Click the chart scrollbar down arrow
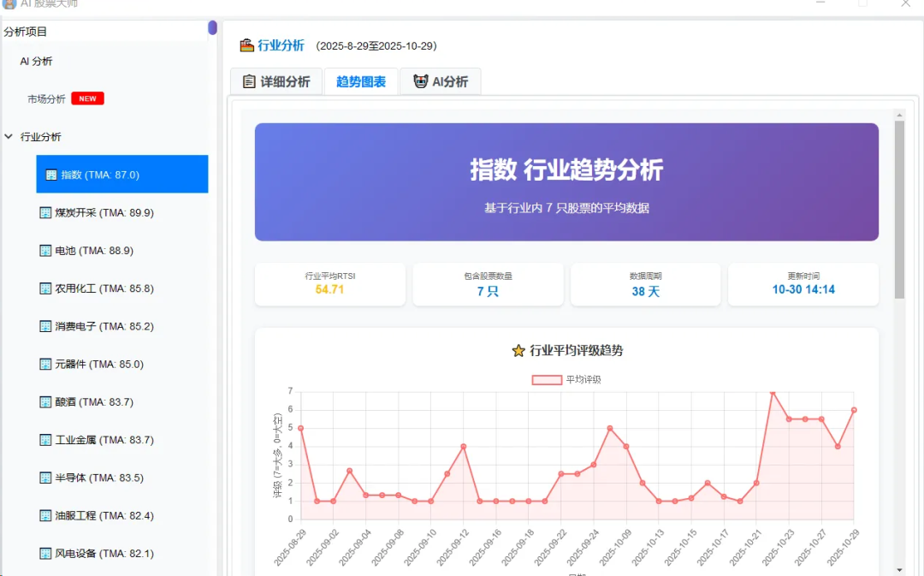Image resolution: width=924 pixels, height=576 pixels. click(x=899, y=569)
